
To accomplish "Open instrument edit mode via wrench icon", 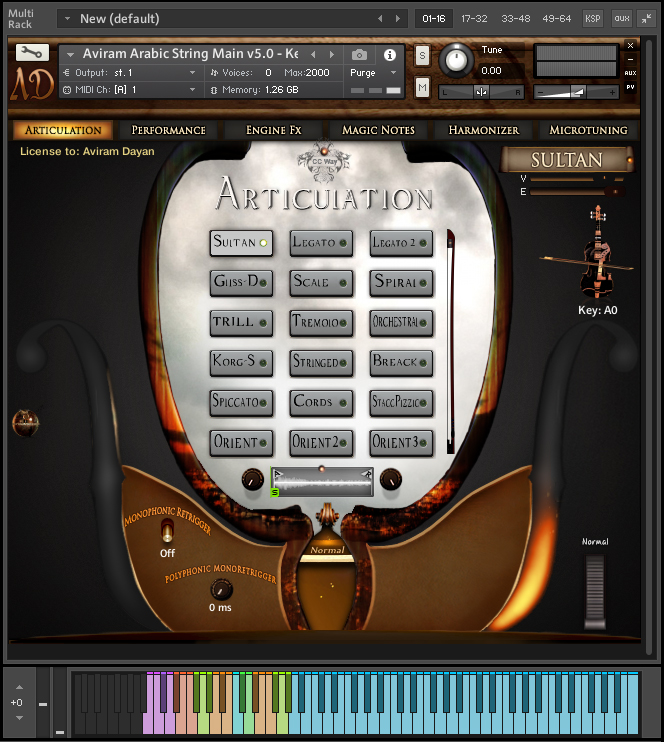I will pyautogui.click(x=32, y=52).
